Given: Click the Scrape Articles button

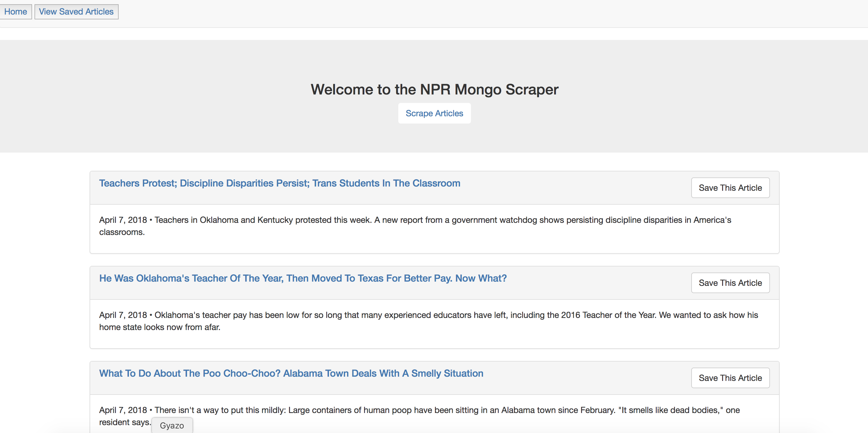Looking at the screenshot, I should (x=434, y=113).
